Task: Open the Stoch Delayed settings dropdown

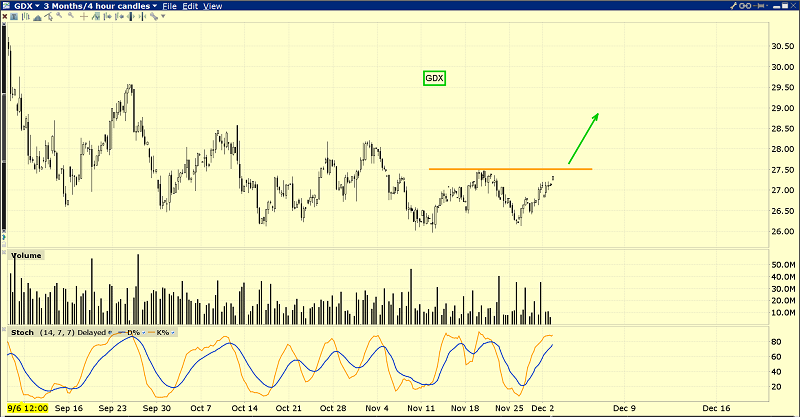Action: click(x=110, y=333)
